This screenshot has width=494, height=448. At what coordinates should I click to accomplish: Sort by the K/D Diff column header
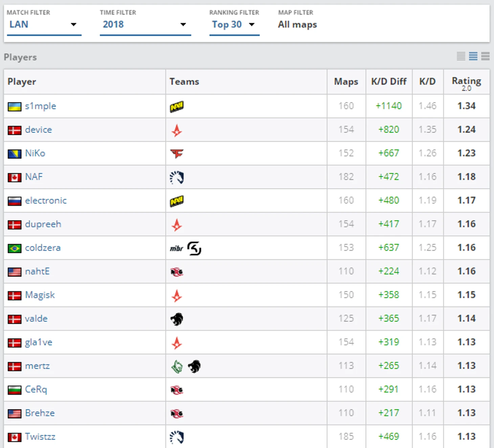(x=389, y=82)
